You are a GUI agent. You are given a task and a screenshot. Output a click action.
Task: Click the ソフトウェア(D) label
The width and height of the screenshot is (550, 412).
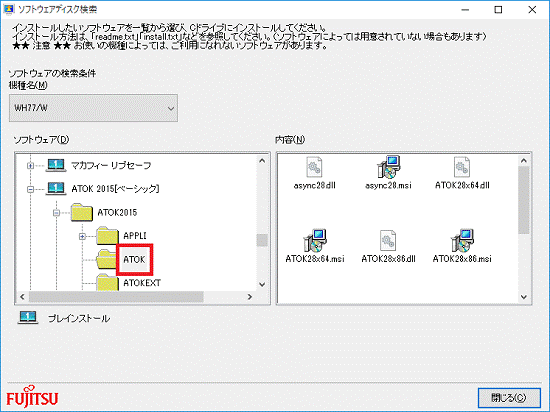(41, 140)
